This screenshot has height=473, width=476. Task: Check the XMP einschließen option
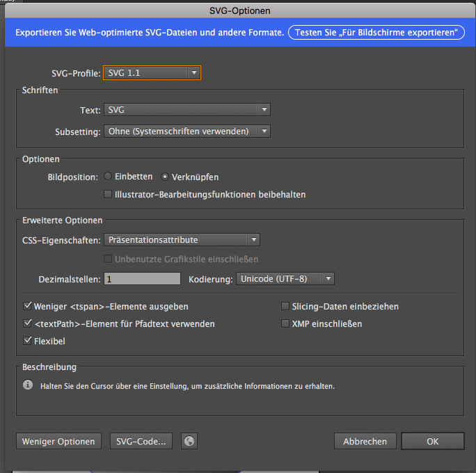pos(285,323)
